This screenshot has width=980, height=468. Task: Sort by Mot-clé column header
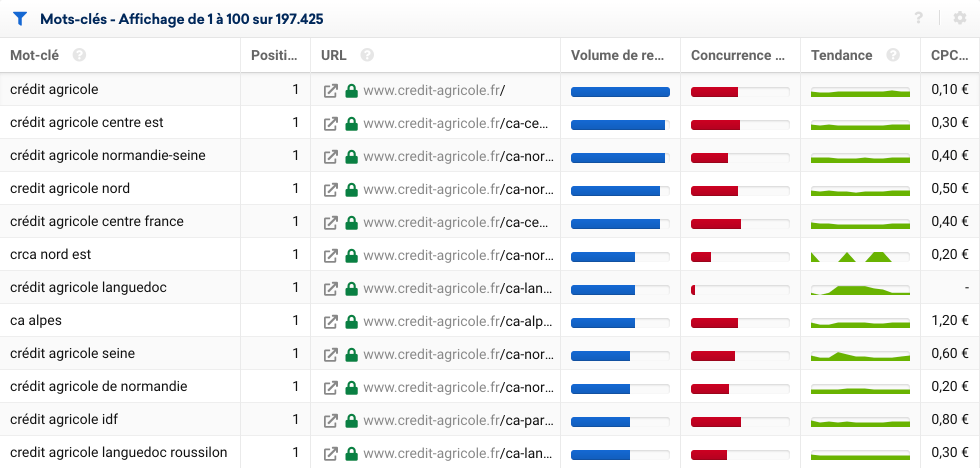34,55
